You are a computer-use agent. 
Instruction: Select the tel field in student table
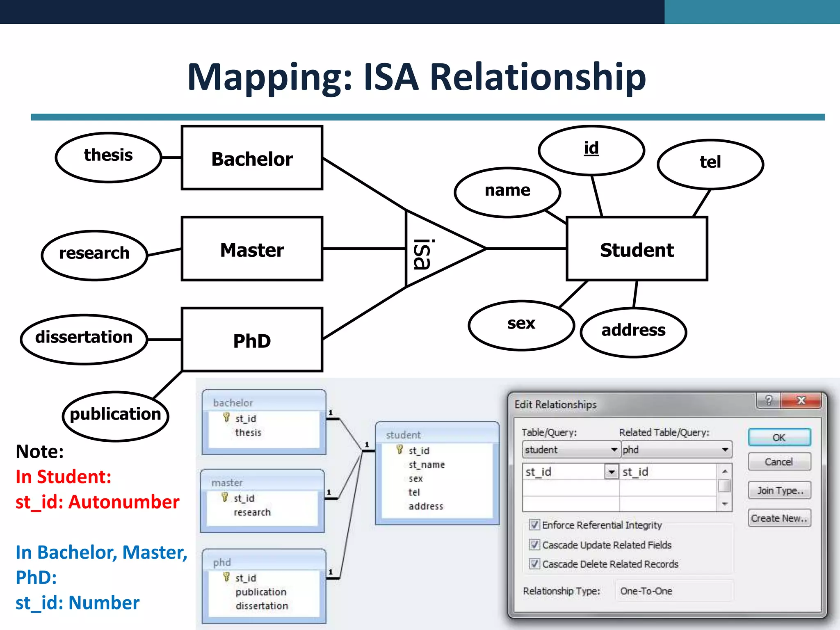(x=414, y=492)
